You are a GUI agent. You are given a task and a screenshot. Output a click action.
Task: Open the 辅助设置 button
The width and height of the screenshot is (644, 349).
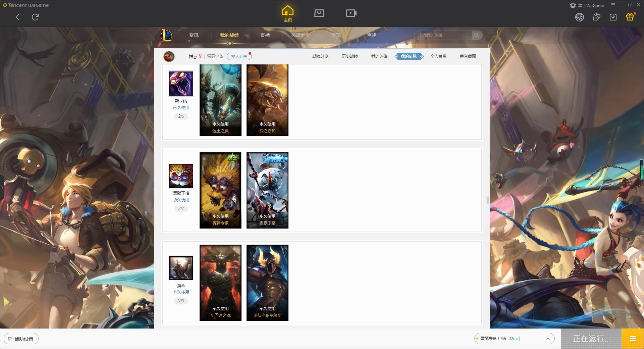click(21, 339)
